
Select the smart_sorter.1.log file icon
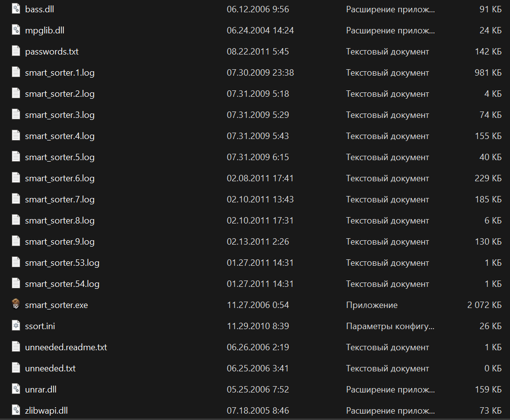[x=16, y=72]
